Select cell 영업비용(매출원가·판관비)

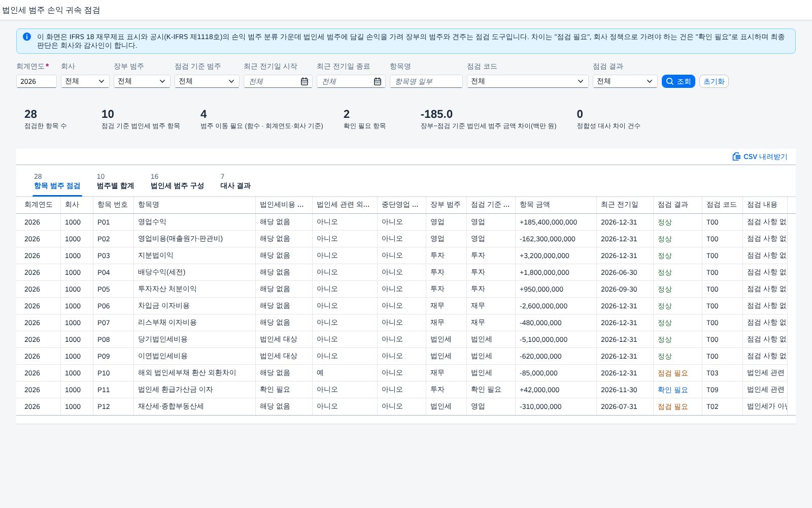point(194,239)
